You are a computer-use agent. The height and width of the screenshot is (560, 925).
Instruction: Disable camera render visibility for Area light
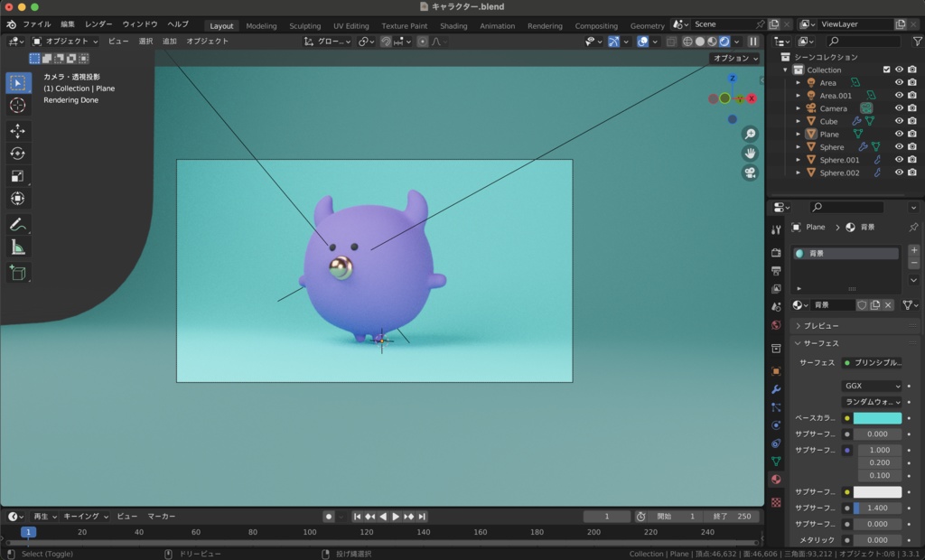911,81
